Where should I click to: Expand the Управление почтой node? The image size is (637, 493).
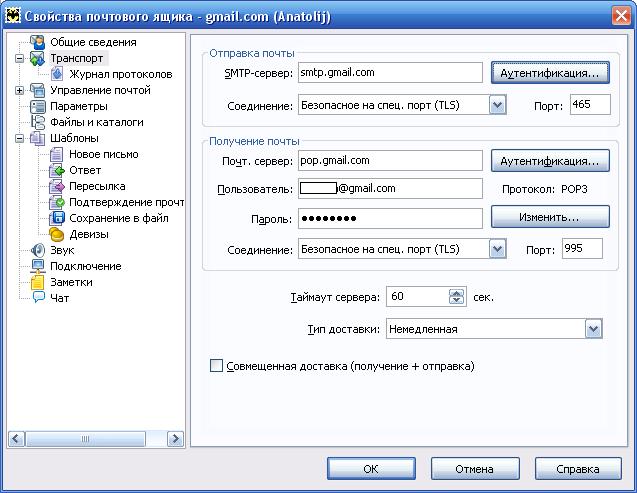(x=19, y=90)
